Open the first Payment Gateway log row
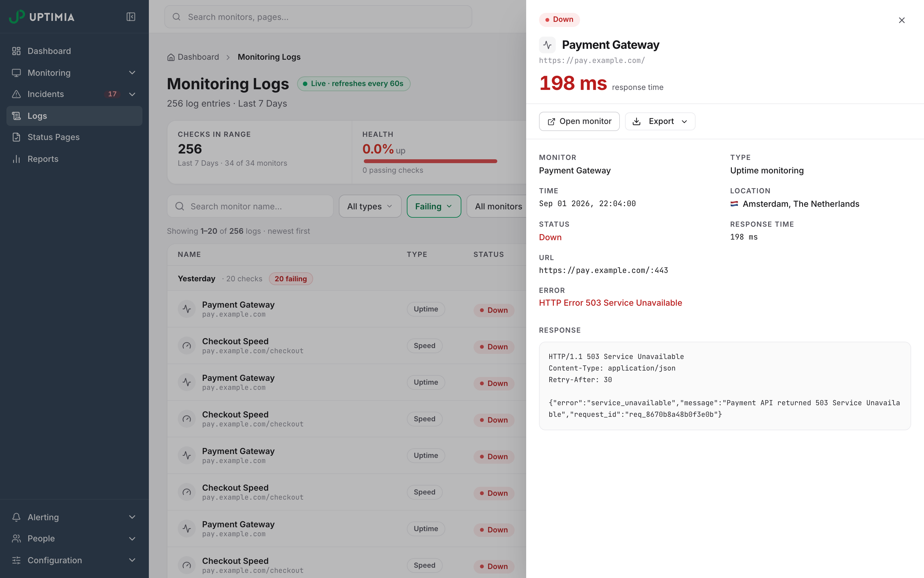The height and width of the screenshot is (578, 924). pos(347,309)
